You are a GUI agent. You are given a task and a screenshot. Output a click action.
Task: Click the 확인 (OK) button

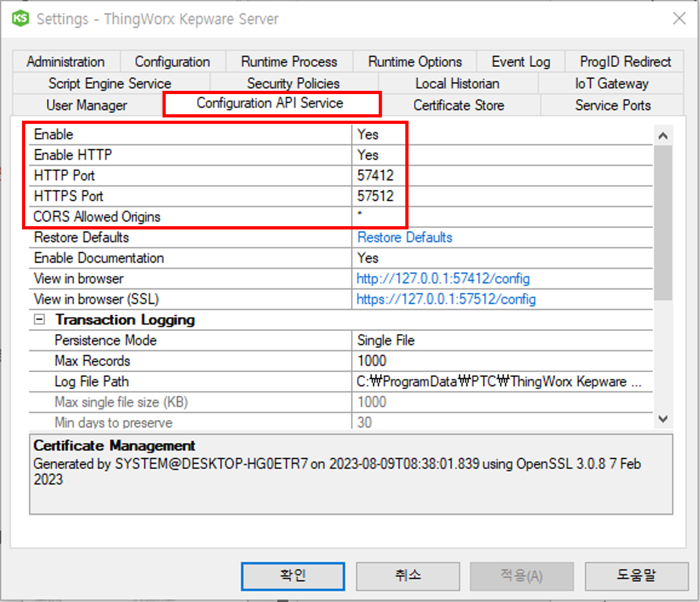(293, 576)
